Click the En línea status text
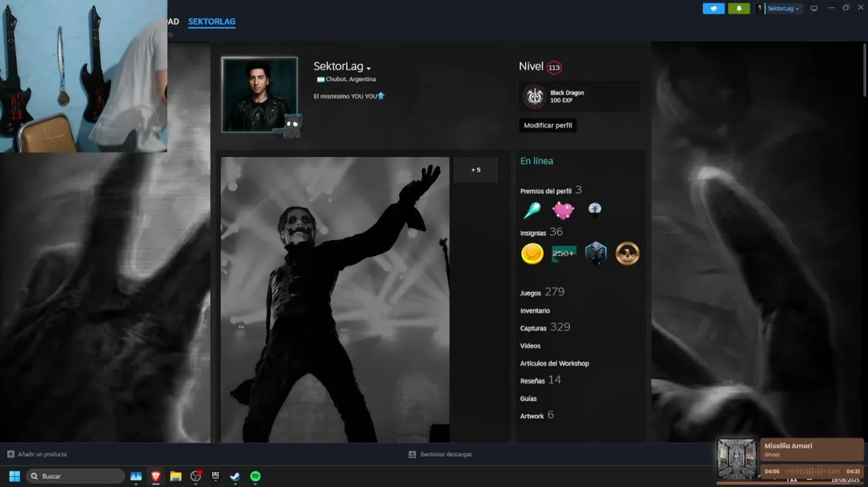Screen dimensions: 868x487 (536, 161)
